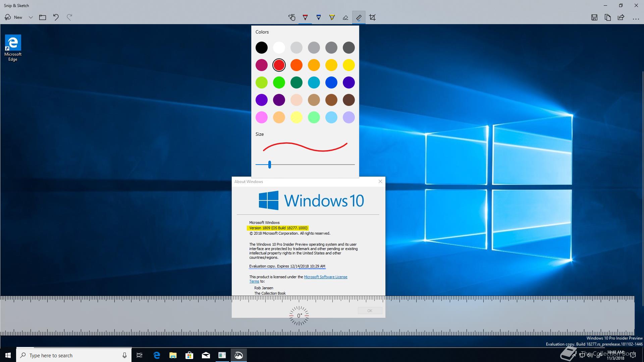Redo the annotation

(x=69, y=17)
